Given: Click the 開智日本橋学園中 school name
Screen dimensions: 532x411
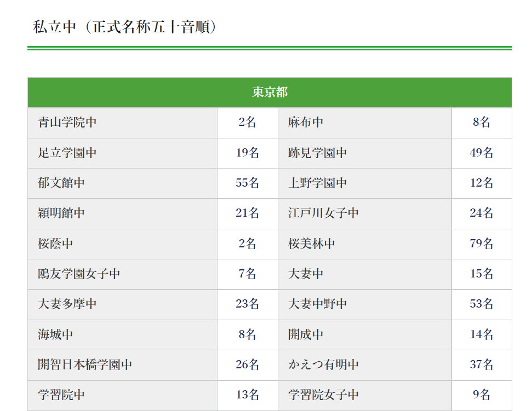Looking at the screenshot, I should (x=85, y=364).
